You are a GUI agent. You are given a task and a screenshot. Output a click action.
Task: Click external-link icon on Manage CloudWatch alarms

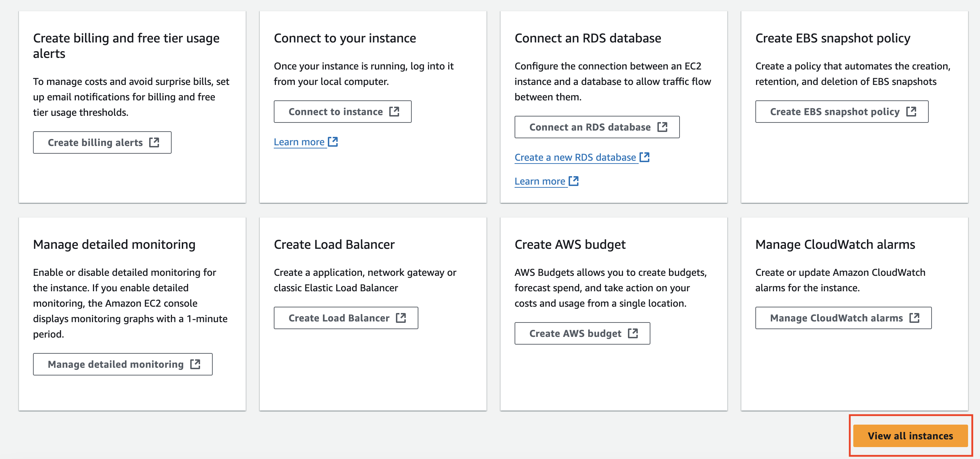[914, 318]
